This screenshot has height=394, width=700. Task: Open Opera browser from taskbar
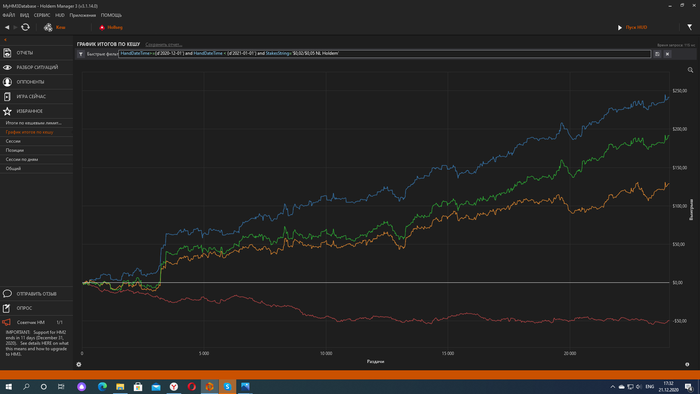pos(192,386)
